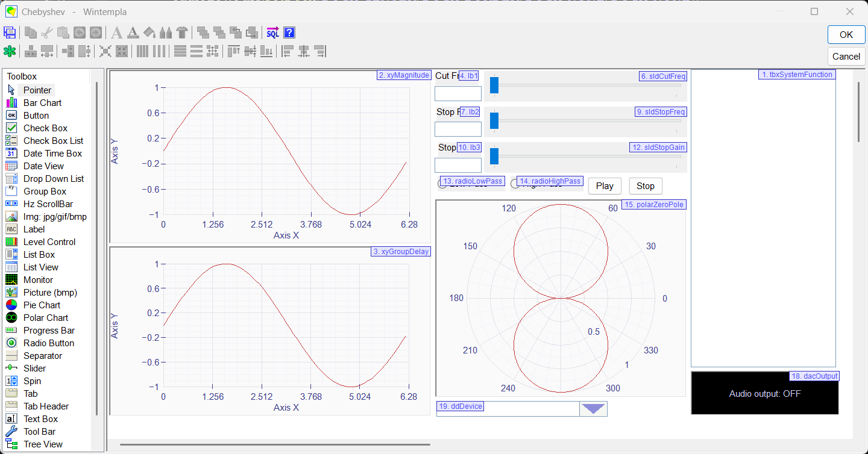Click the four thick vertical bars icon
868x454 pixels.
(x=142, y=51)
